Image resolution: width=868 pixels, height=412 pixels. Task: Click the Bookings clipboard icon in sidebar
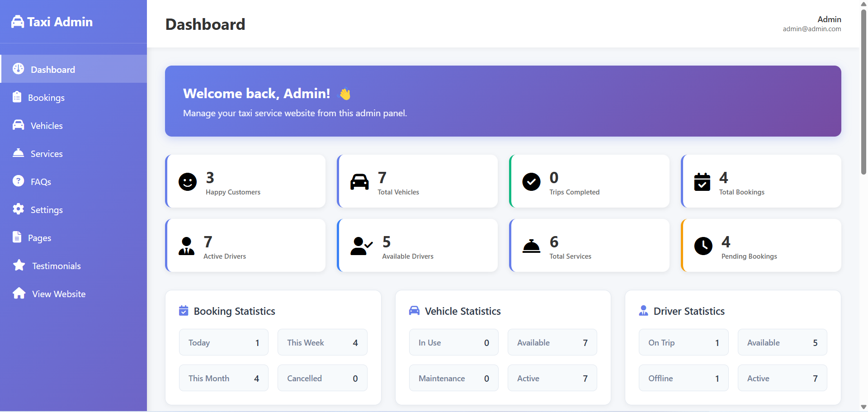(x=17, y=97)
